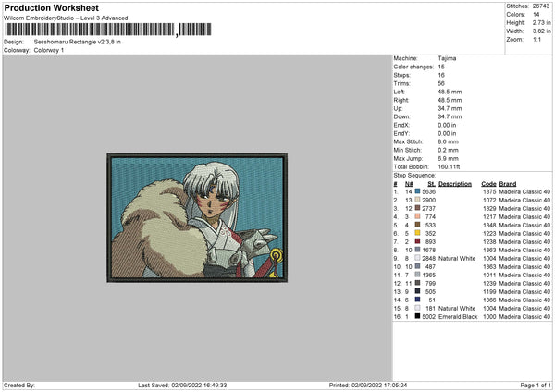Pick the light gray swatch beside 1365 stitches
The image size is (555, 392).
(x=418, y=275)
